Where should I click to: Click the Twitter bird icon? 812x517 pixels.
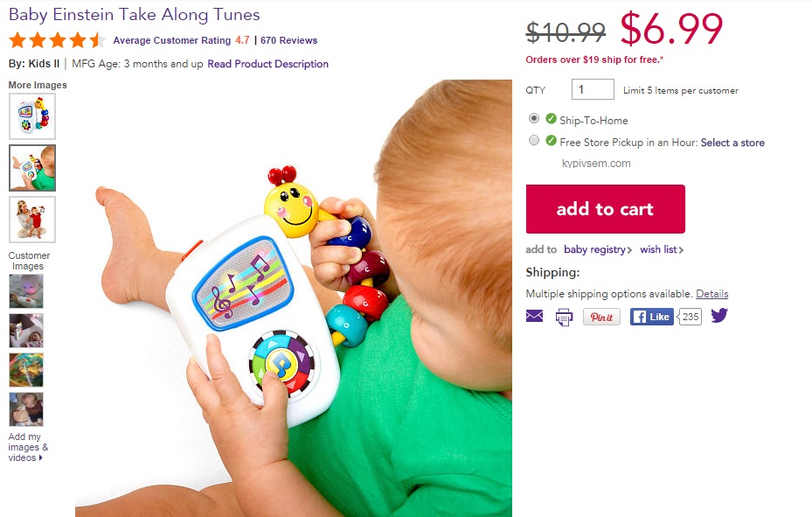[719, 315]
